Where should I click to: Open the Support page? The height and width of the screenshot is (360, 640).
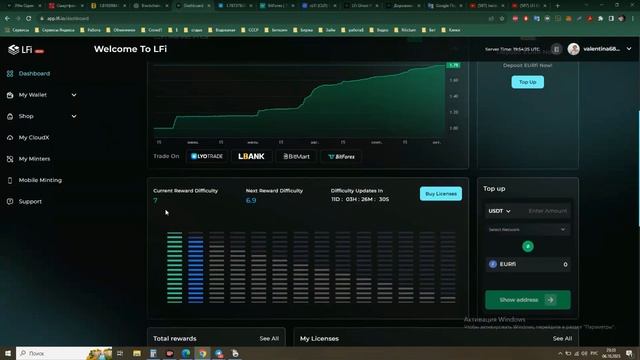(30, 201)
